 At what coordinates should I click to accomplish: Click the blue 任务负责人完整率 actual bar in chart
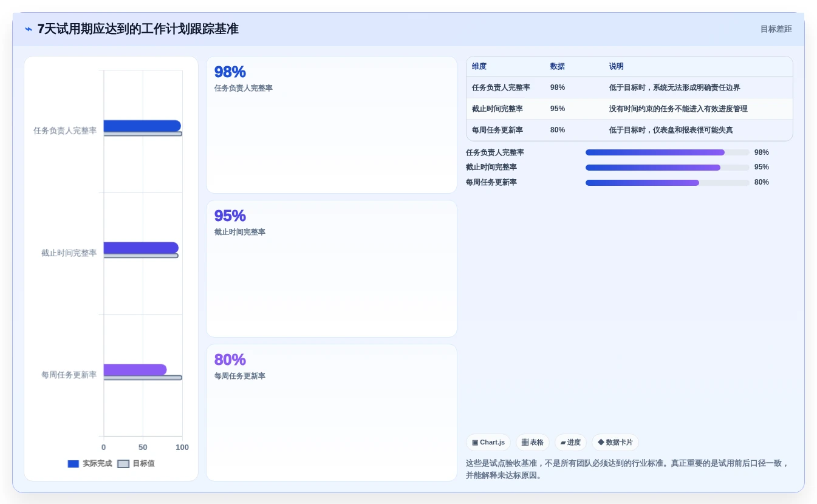pyautogui.click(x=142, y=126)
